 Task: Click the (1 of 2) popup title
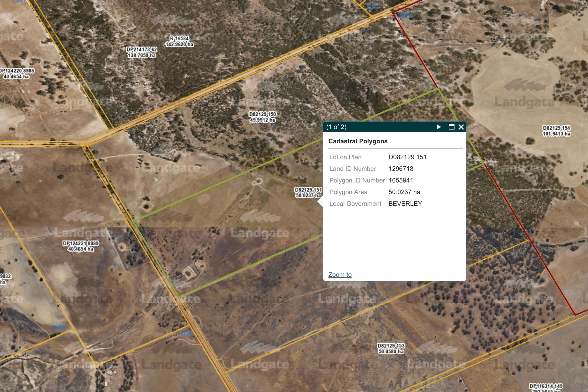click(336, 127)
